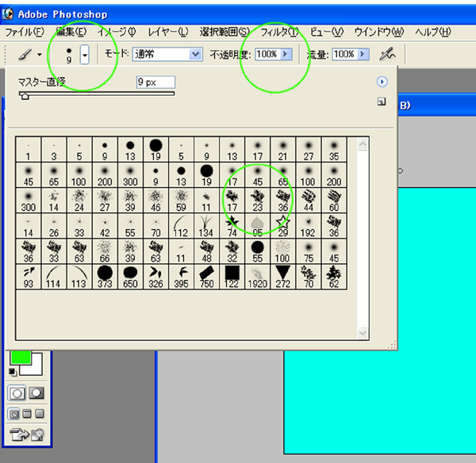Pick the soft round 21 brush preset
The width and height of the screenshot is (476, 463).
283,150
